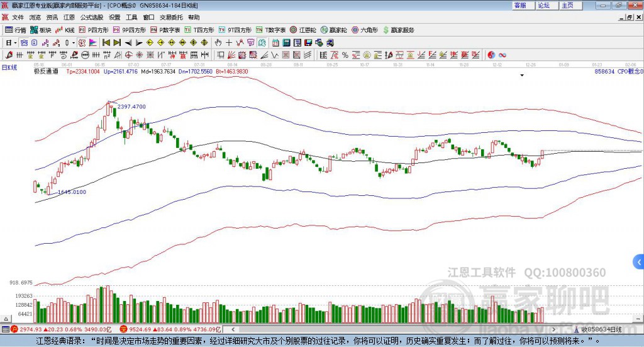Click the small black triangle chart marker

pos(522,75)
